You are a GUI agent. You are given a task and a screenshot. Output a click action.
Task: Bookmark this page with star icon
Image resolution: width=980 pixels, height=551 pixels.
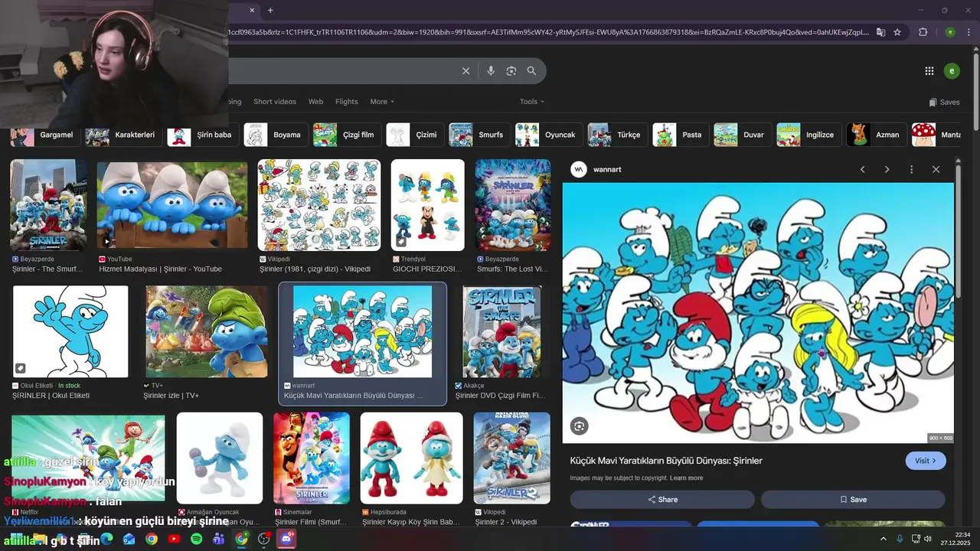[x=897, y=32]
